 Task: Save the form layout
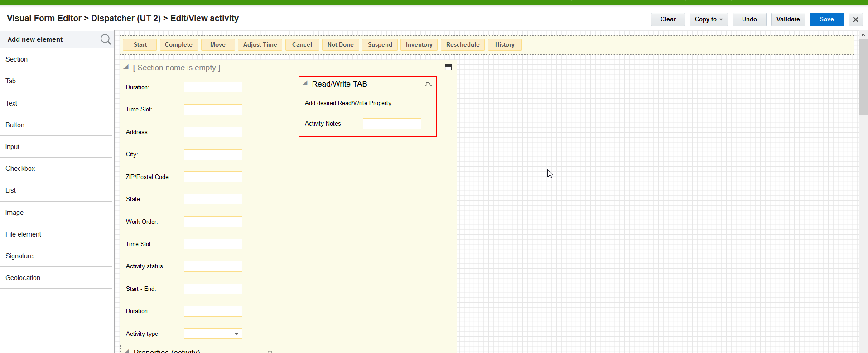click(827, 19)
